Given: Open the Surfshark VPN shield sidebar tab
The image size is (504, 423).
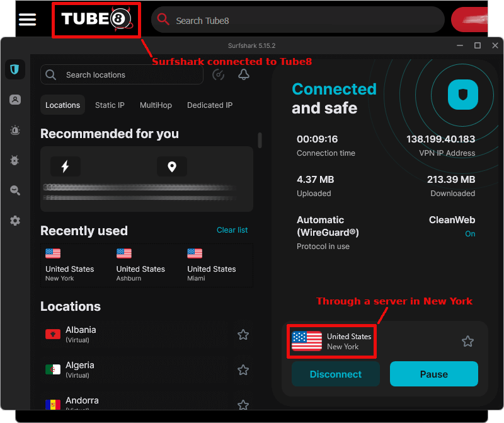Looking at the screenshot, I should (14, 69).
